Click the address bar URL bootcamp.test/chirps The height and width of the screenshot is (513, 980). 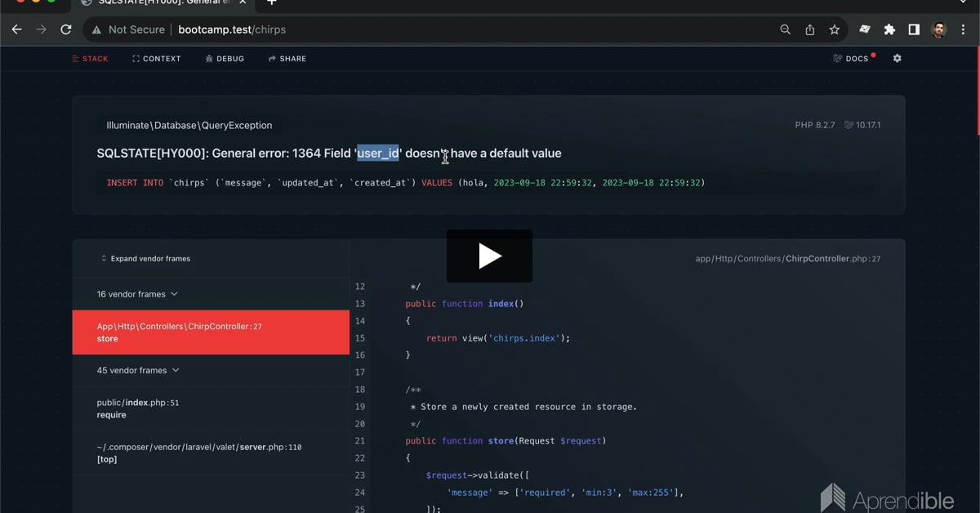click(232, 29)
